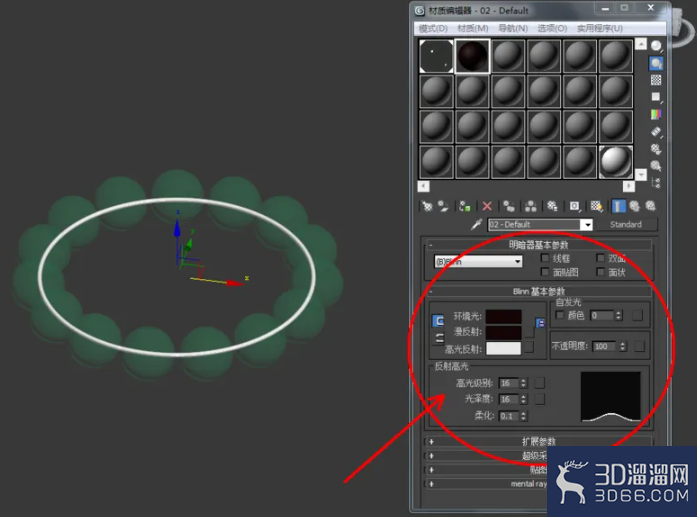Click sample slots scroll down arrow

coord(641,174)
